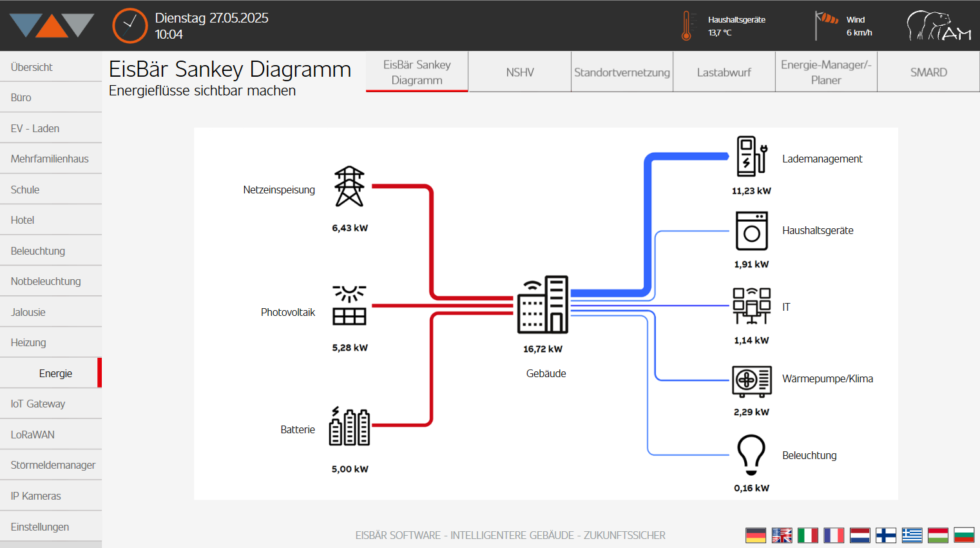980x548 pixels.
Task: Switch language to Greek flag
Action: [x=912, y=535]
